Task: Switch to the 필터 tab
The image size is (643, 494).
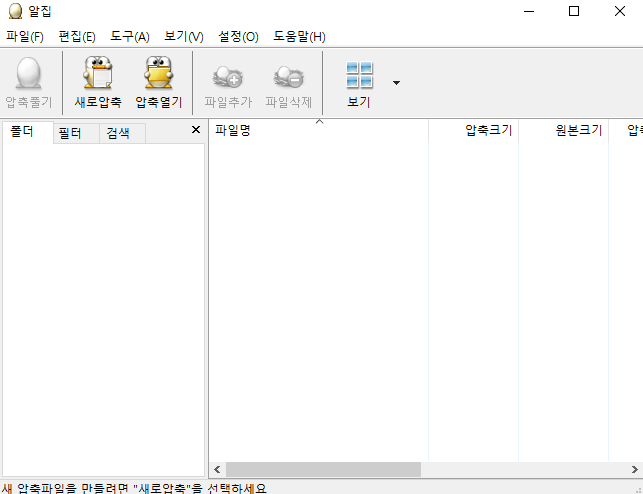Action: (x=76, y=133)
